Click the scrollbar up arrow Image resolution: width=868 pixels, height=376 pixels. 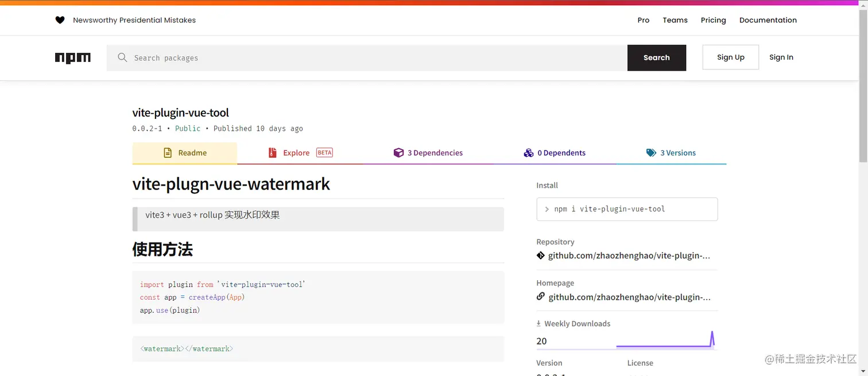coord(863,5)
